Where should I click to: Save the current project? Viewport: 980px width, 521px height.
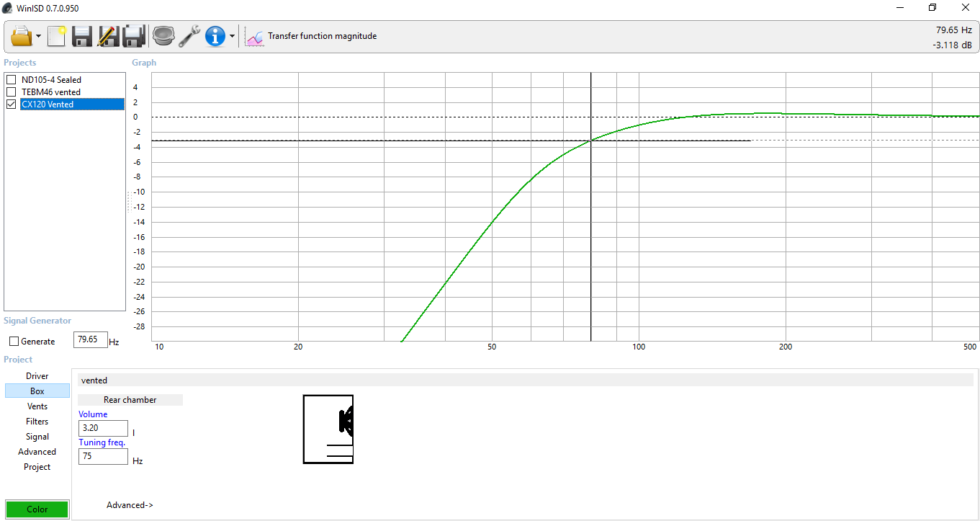pyautogui.click(x=81, y=35)
